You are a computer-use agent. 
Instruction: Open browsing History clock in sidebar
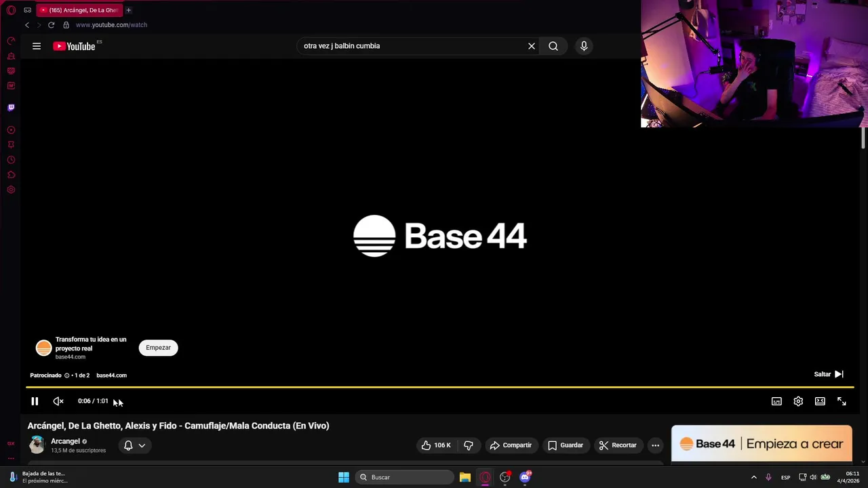click(11, 160)
